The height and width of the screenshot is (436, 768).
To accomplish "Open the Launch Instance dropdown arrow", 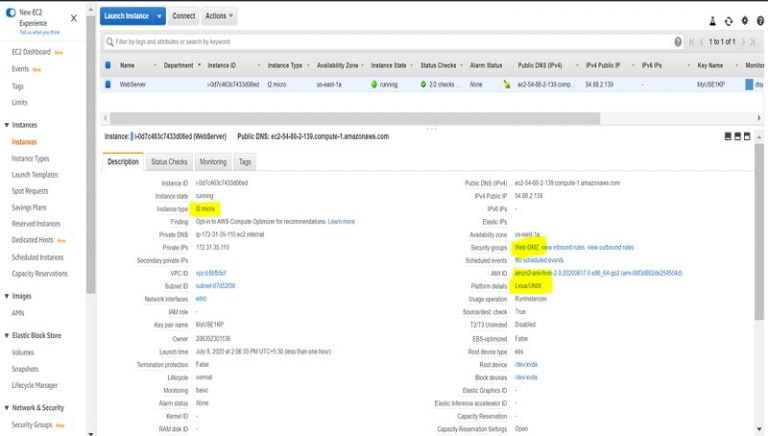I will point(159,16).
